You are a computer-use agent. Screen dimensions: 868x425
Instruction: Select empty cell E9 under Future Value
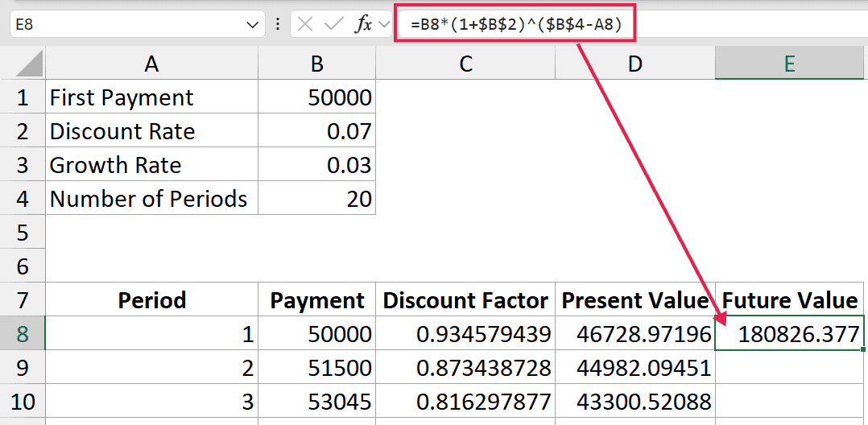click(790, 368)
